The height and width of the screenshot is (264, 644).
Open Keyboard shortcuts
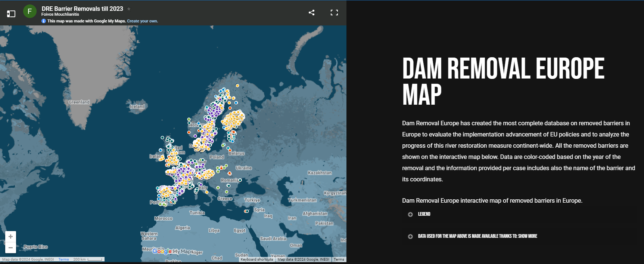pos(257,260)
